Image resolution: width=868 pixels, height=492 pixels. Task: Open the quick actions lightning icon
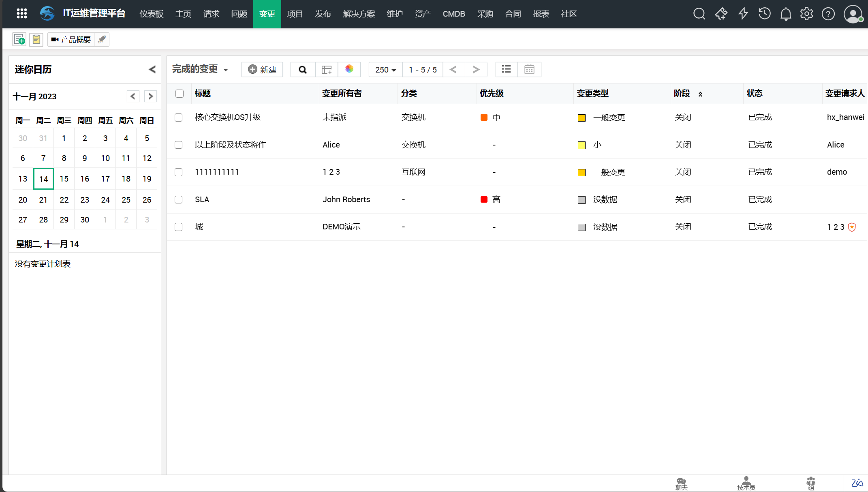743,14
